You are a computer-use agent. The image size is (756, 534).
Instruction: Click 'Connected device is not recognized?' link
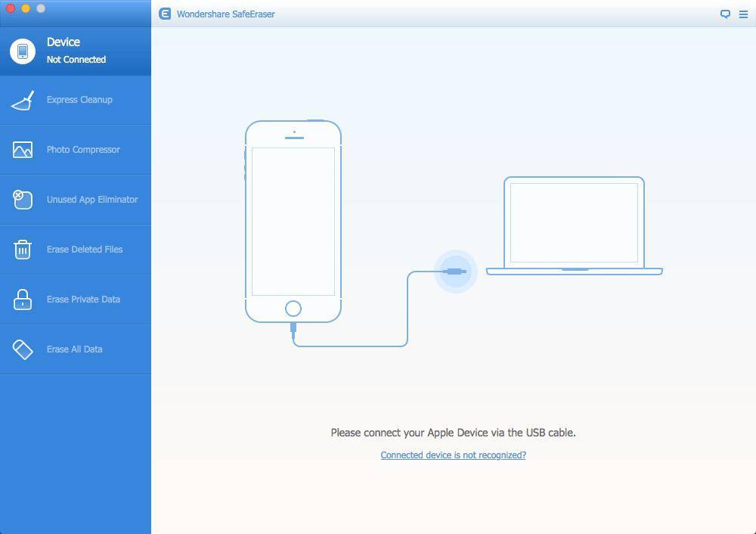[453, 455]
